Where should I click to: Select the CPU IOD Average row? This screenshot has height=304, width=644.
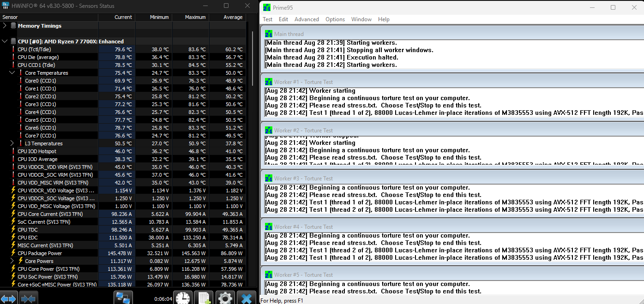123,159
